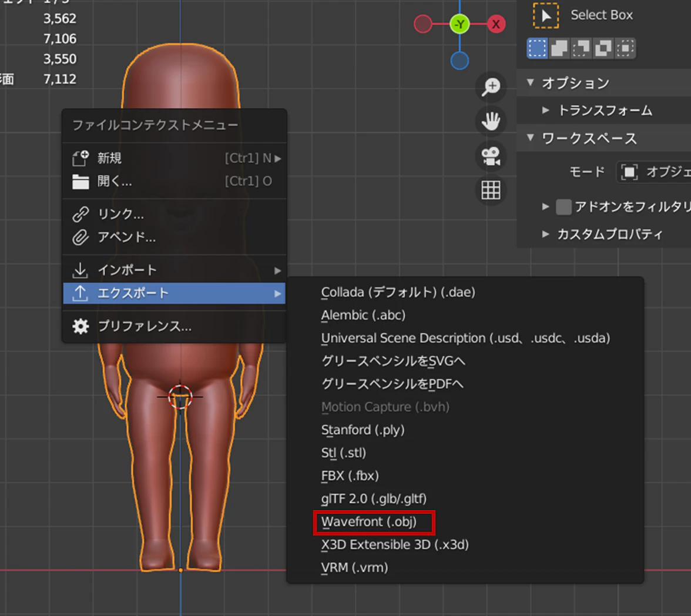Collapse the ワークスペース panel
691x616 pixels.
[x=531, y=138]
